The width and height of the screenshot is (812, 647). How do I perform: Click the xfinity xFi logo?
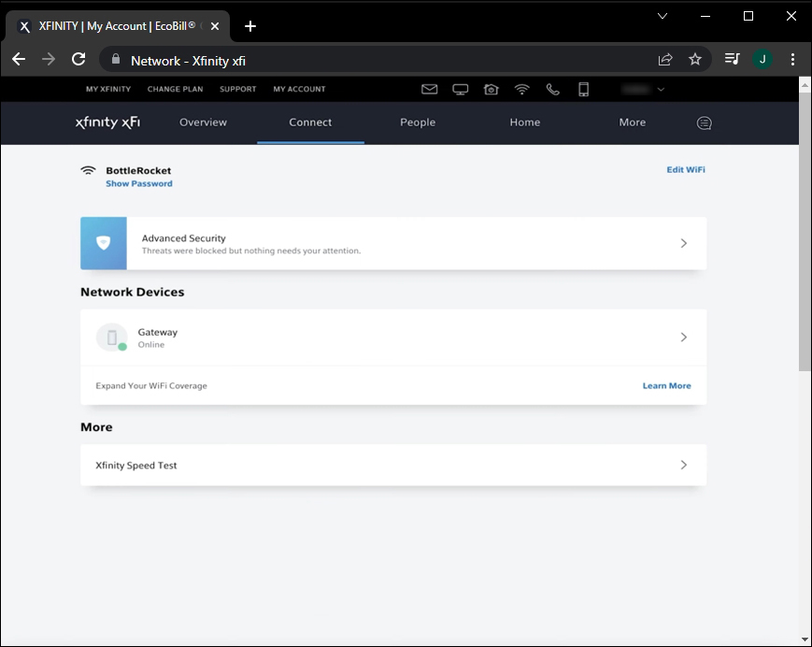pos(107,122)
